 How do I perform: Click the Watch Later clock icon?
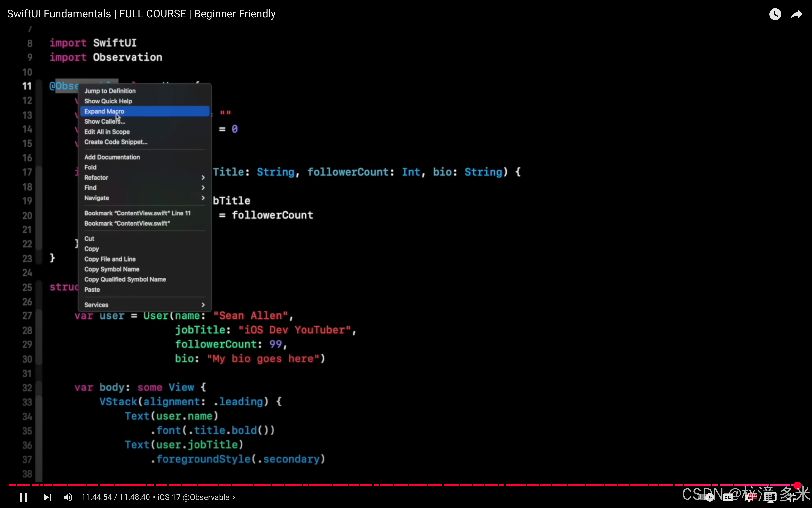(775, 14)
